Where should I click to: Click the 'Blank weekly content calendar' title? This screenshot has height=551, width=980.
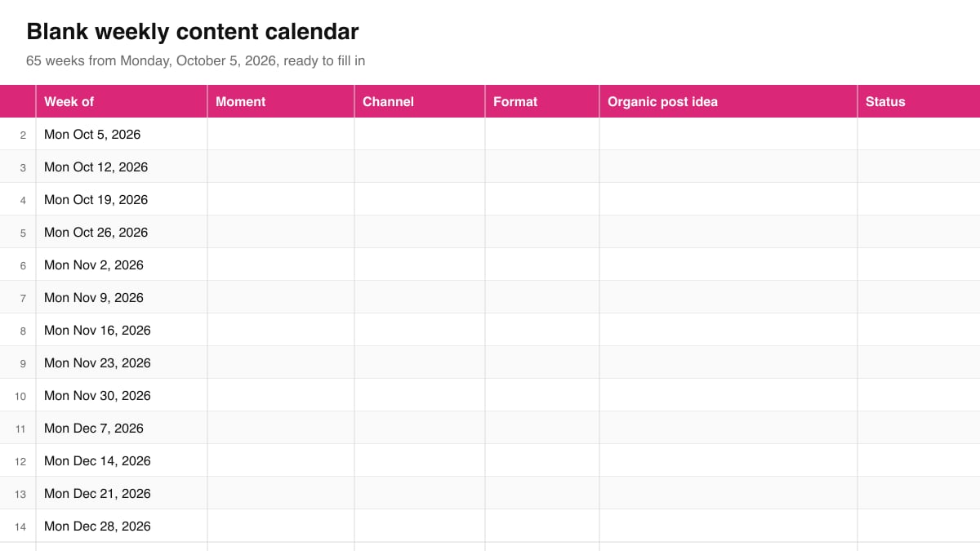pyautogui.click(x=193, y=32)
